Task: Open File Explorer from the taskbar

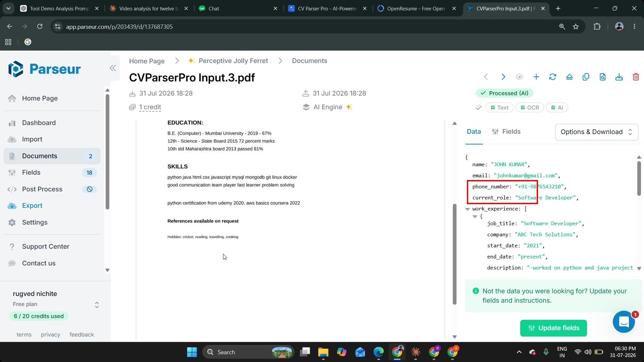Action: point(323,352)
